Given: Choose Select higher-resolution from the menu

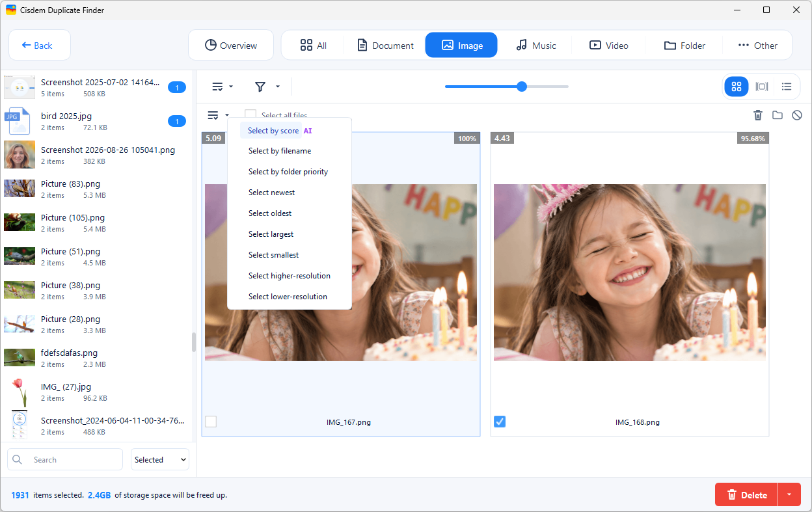Looking at the screenshot, I should tap(290, 276).
